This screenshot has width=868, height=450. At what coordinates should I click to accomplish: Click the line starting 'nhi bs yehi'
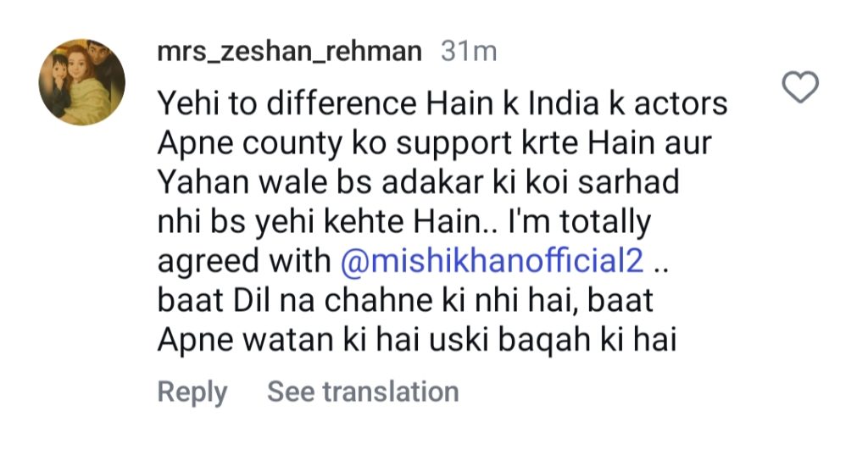(x=404, y=223)
